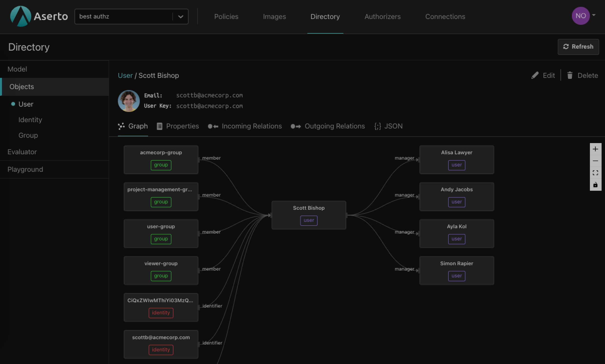The width and height of the screenshot is (605, 364).
Task: Switch to the Policies menu item
Action: [227, 16]
